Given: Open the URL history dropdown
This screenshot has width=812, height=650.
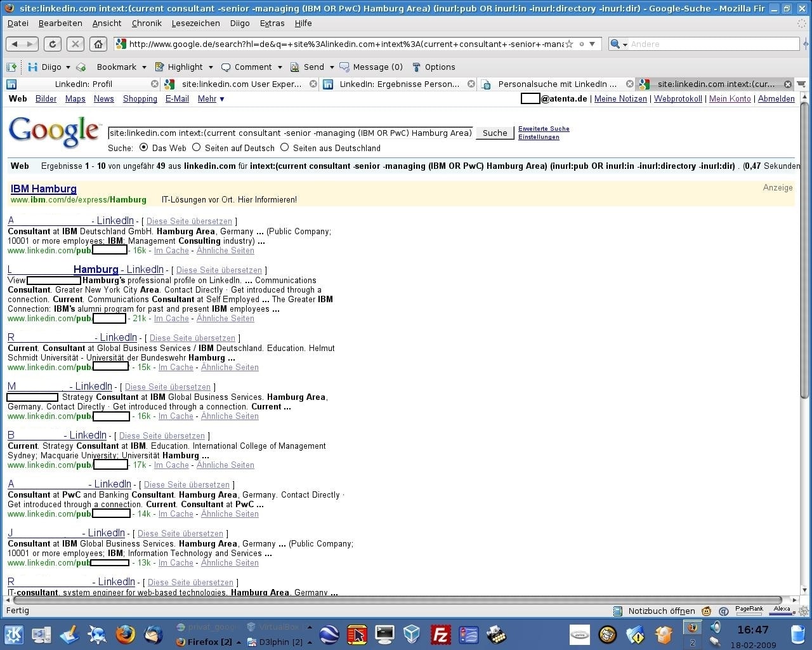Looking at the screenshot, I should click(592, 44).
